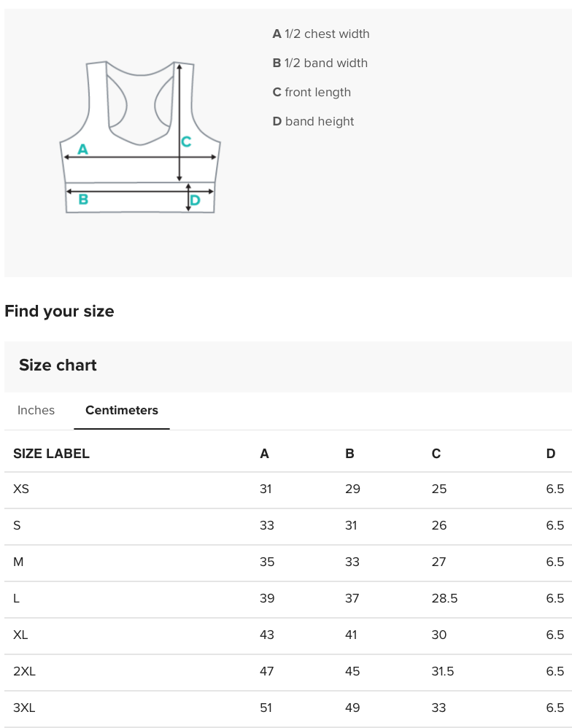This screenshot has width=572, height=728.
Task: Click column header D in the table
Action: click(550, 453)
